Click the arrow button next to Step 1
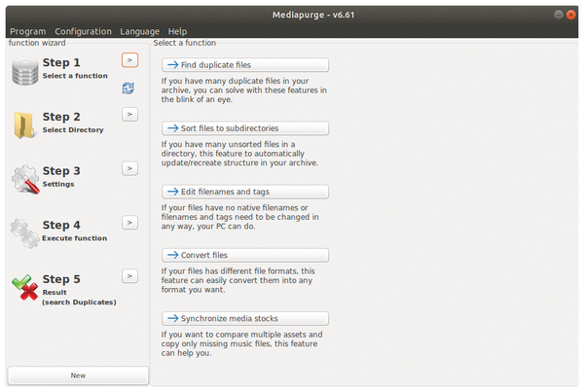This screenshot has width=584, height=392. tap(129, 60)
